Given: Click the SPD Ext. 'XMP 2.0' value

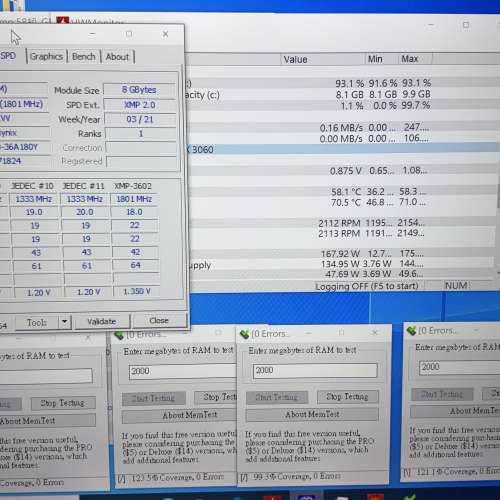Looking at the screenshot, I should tap(140, 105).
